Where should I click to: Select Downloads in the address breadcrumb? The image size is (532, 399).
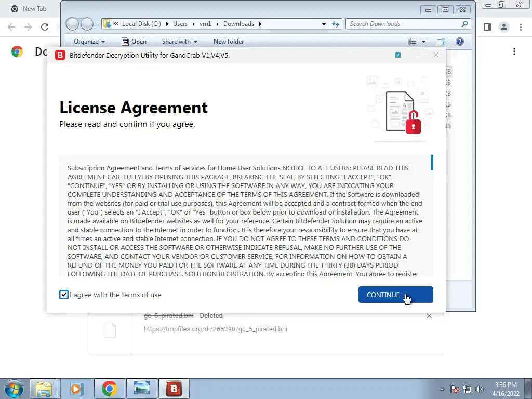[238, 24]
